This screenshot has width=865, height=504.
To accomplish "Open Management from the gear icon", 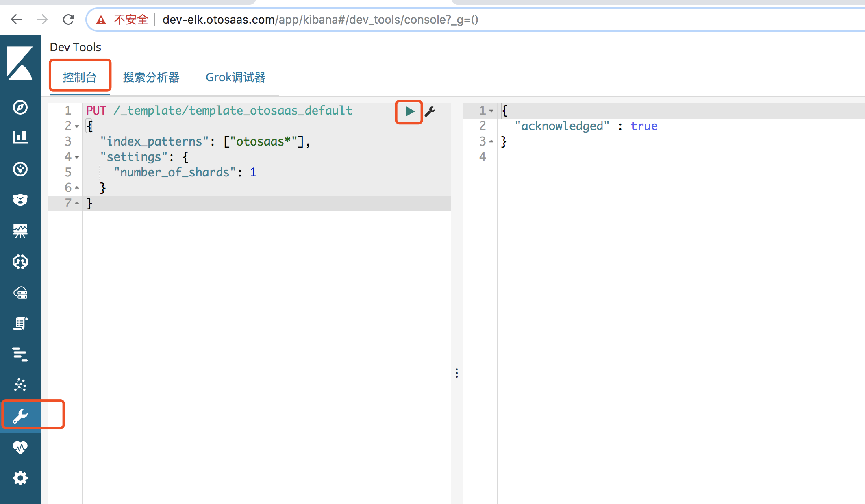I will coord(20,478).
